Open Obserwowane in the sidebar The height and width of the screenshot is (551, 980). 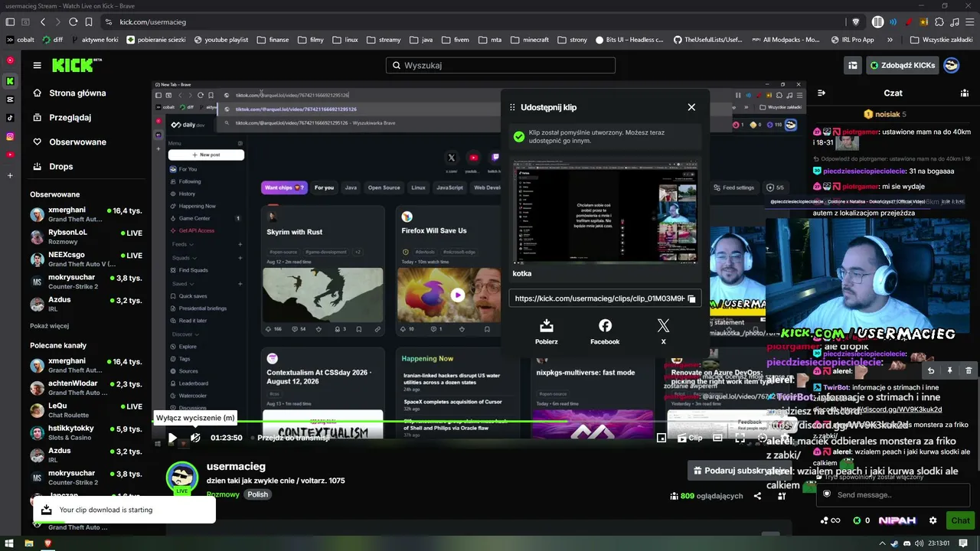click(x=77, y=142)
